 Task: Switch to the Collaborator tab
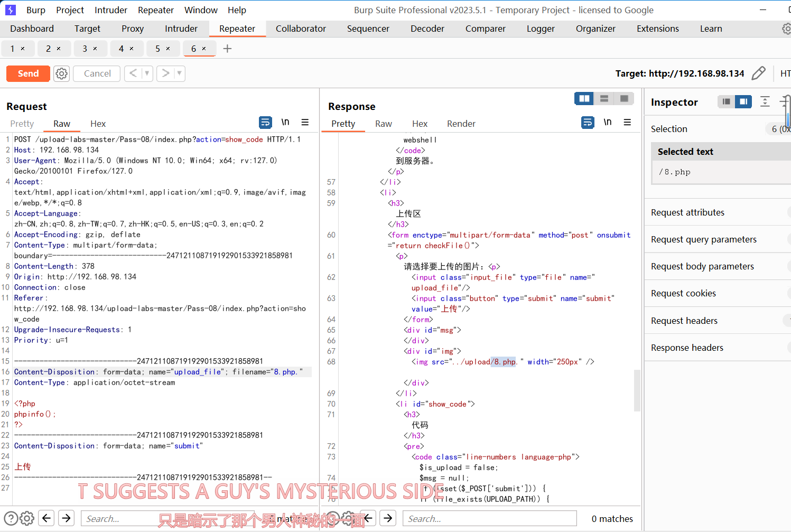(x=301, y=29)
